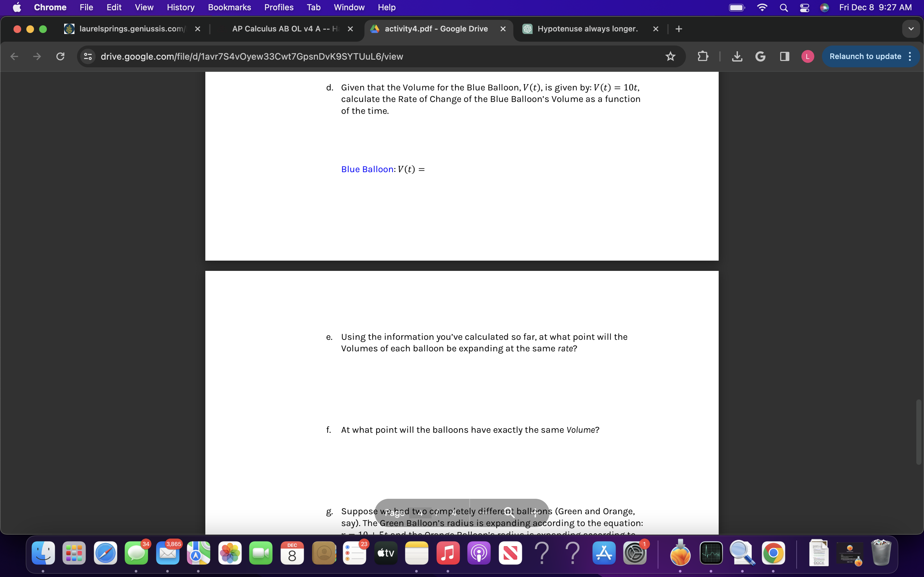Open a new tab with the plus button
Image resolution: width=924 pixels, height=577 pixels.
tap(679, 29)
